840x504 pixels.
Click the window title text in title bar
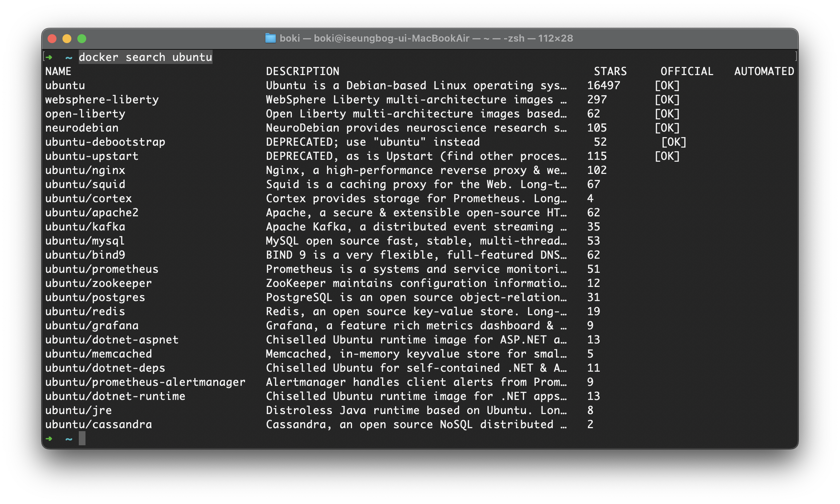click(x=426, y=38)
